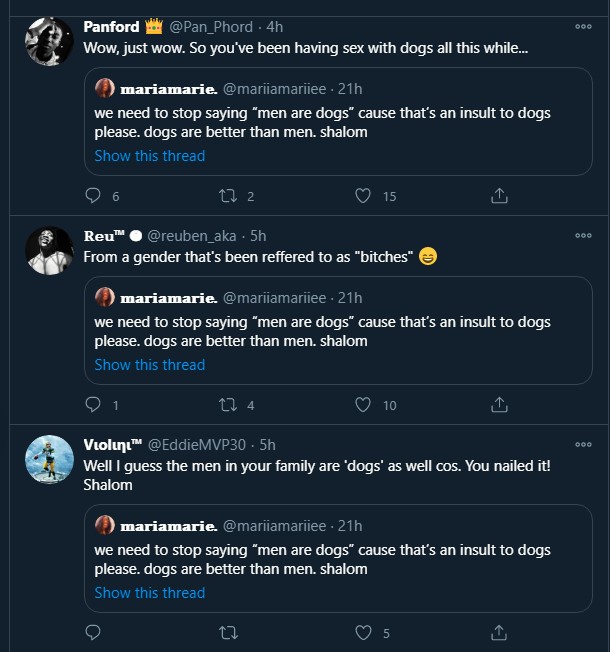Image resolution: width=610 pixels, height=652 pixels.
Task: Share Panford's tweet
Action: [x=499, y=196]
